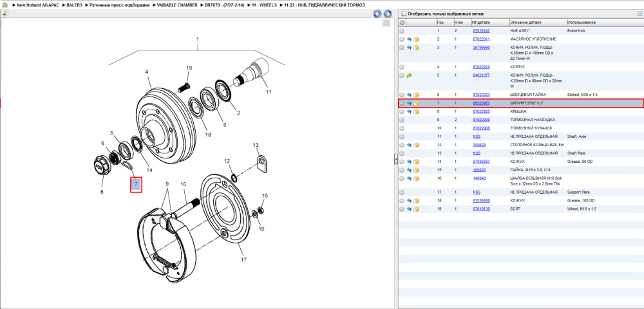Click blue arrow icon for КРЫШКА row
The image size is (644, 309).
click(x=409, y=111)
